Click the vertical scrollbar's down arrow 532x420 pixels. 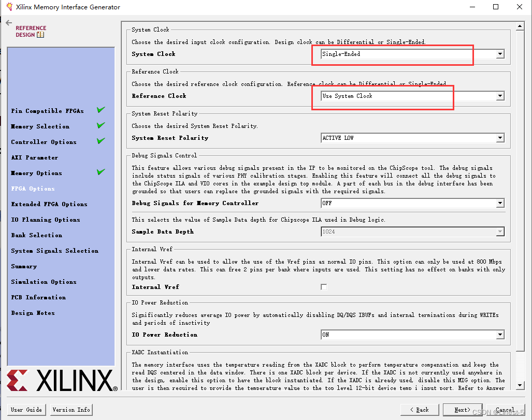[x=520, y=385]
